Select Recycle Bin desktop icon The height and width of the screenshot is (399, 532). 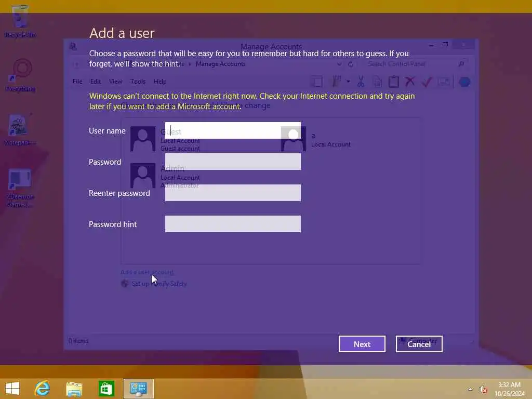[20, 22]
